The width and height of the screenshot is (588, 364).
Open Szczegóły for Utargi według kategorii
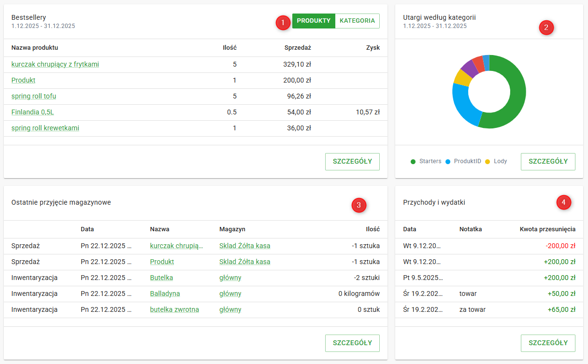point(548,162)
